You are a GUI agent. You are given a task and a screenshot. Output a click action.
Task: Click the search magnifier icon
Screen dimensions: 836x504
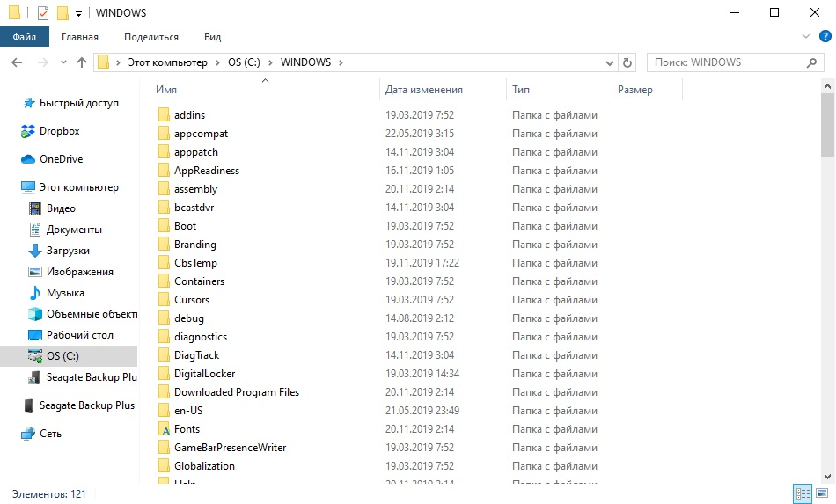(812, 63)
